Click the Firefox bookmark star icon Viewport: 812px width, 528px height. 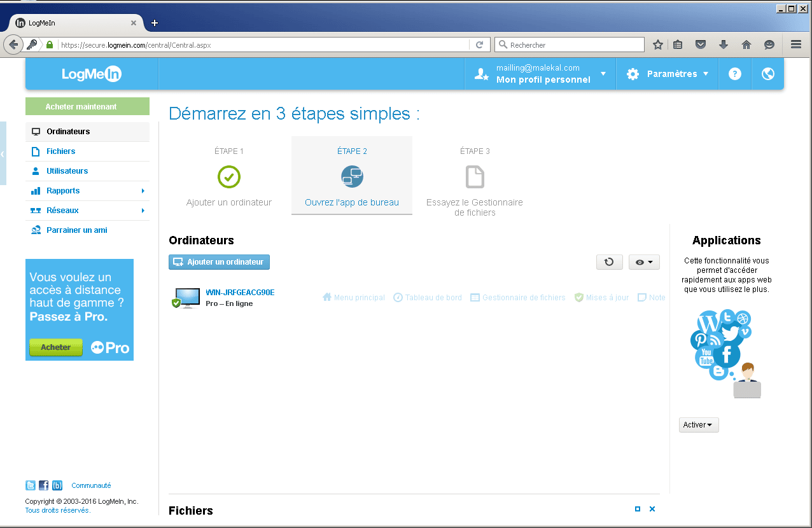[658, 45]
